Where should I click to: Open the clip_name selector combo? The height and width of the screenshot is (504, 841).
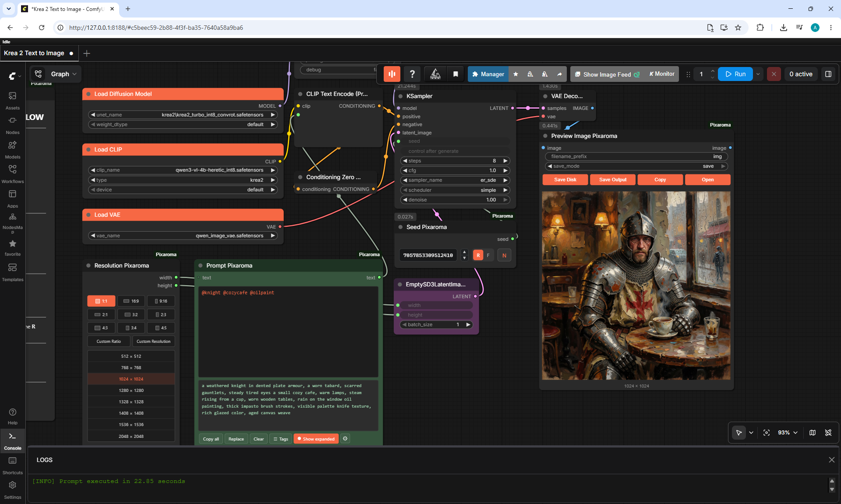click(183, 170)
